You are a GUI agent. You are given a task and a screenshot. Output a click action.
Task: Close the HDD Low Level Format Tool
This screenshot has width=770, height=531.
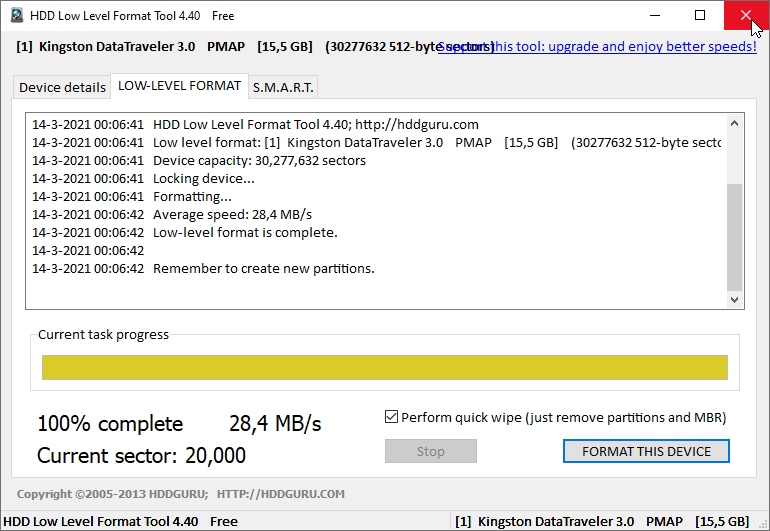click(746, 15)
